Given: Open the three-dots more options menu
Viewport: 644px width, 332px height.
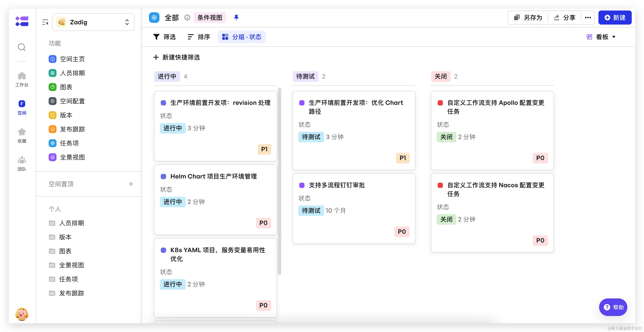Looking at the screenshot, I should [x=588, y=18].
